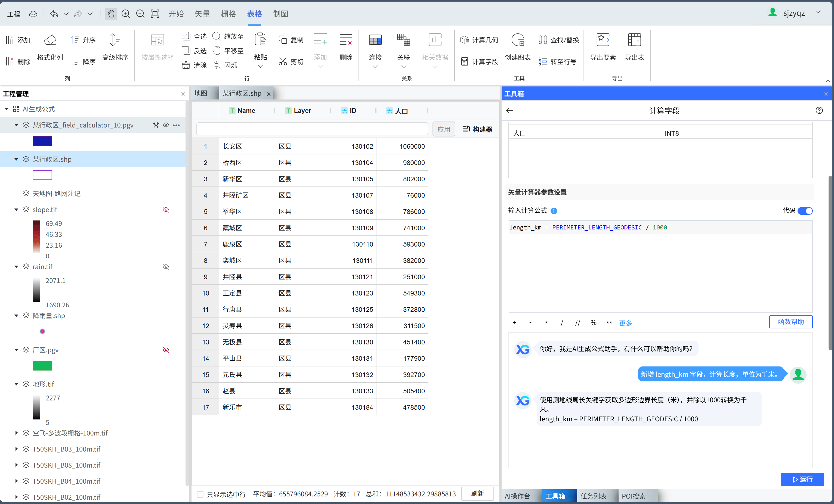Sort descending with 降序
Image resolution: width=834 pixels, height=504 pixels.
point(84,61)
